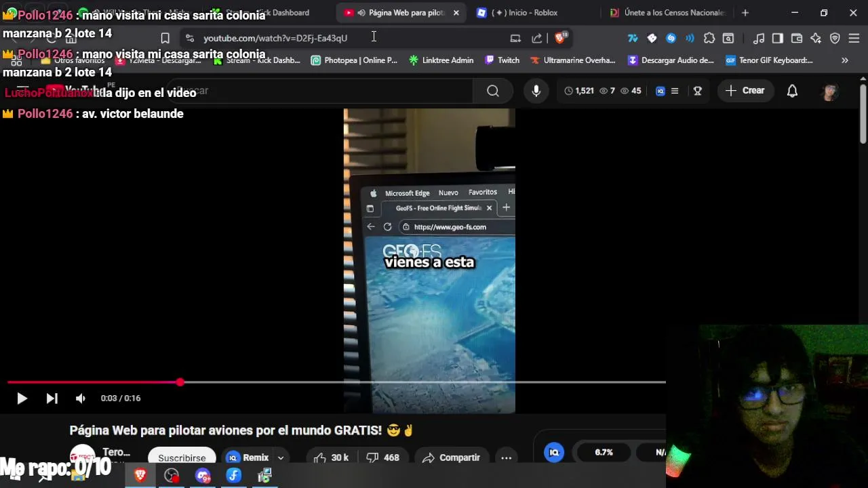
Task: Play the YouTube video
Action: (x=22, y=399)
